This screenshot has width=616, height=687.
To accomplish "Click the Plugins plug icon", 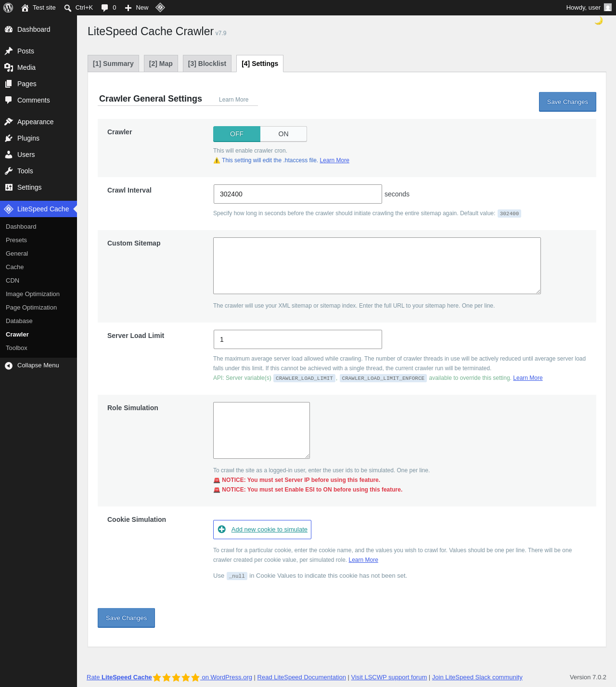I will click(9, 138).
